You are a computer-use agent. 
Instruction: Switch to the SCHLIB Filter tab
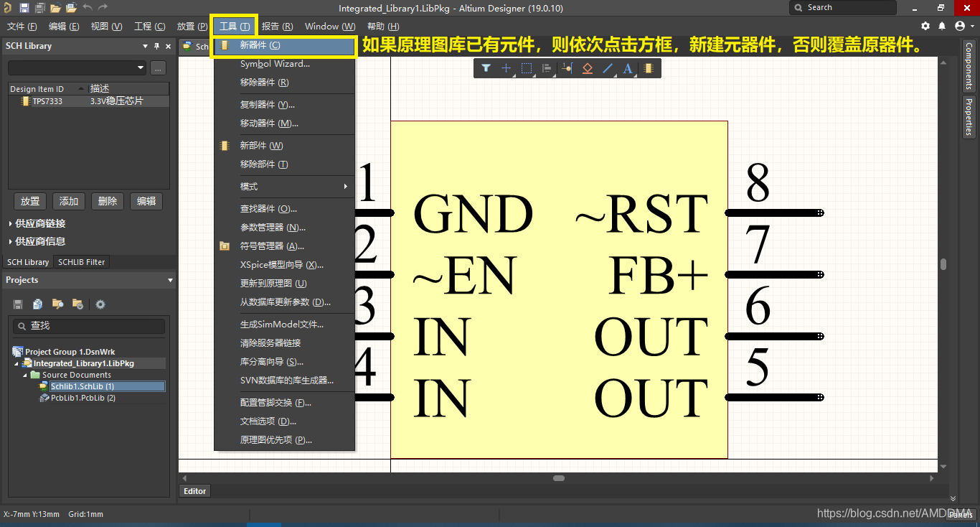click(x=81, y=262)
